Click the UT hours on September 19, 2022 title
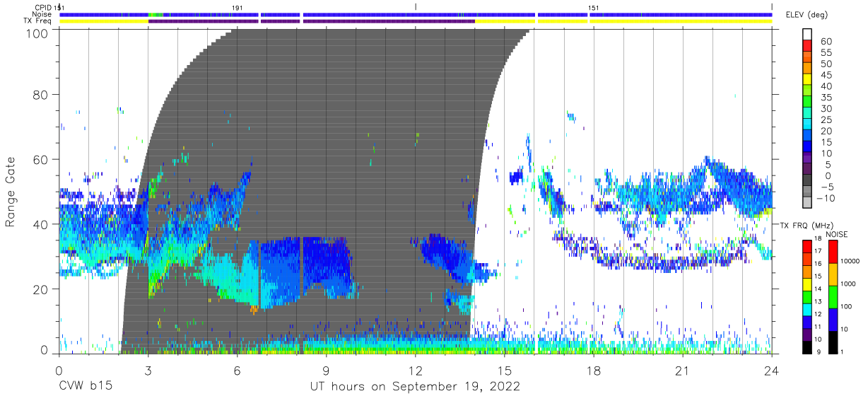 click(415, 387)
